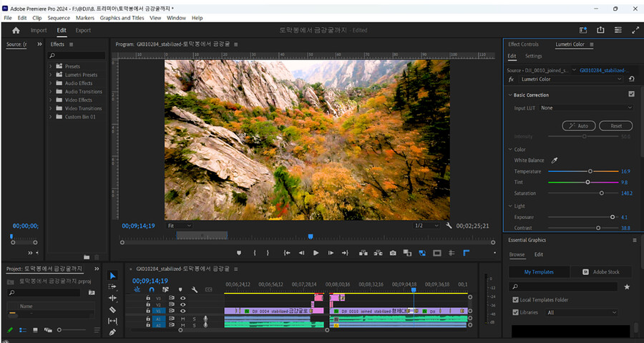
Task: Toggle the Basic Correction checkbox
Action: pos(631,95)
